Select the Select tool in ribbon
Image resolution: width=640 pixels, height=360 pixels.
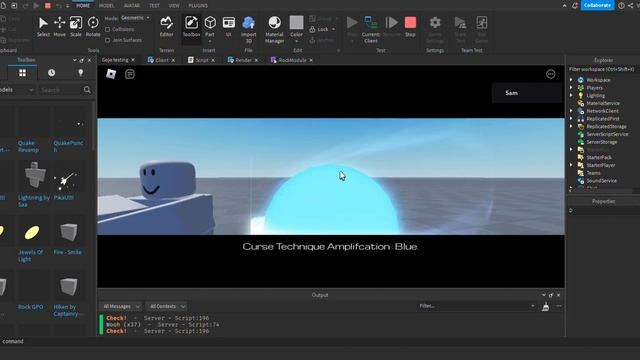click(43, 27)
